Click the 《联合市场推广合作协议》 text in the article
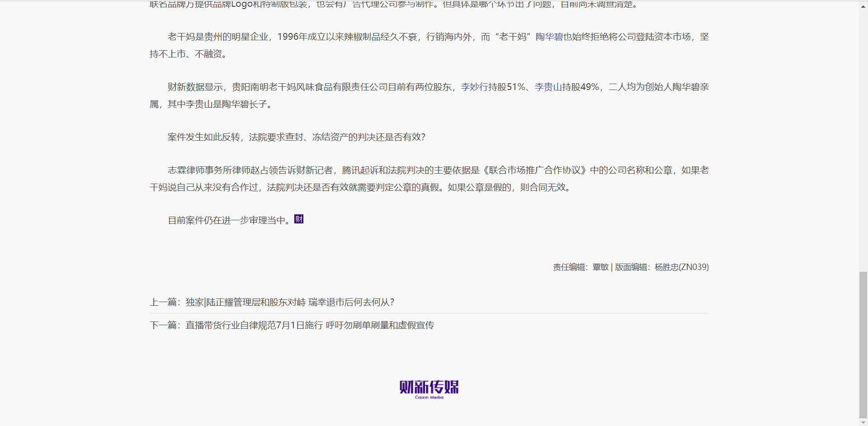The width and height of the screenshot is (868, 426). pos(534,170)
